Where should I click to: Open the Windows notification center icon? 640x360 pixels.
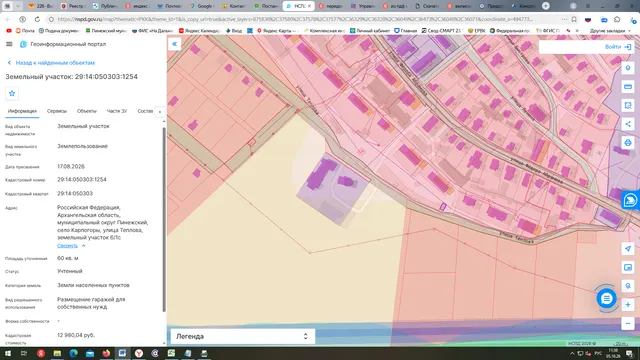[630, 353]
